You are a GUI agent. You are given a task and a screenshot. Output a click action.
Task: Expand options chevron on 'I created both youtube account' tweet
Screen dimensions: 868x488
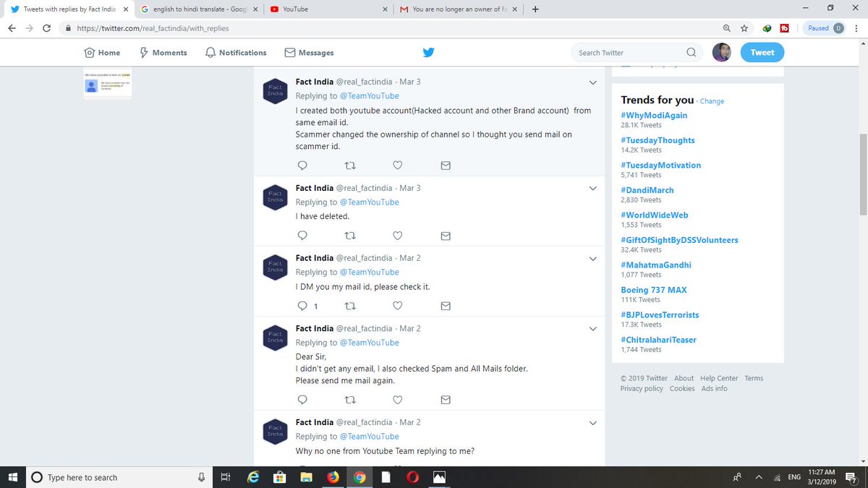point(593,82)
